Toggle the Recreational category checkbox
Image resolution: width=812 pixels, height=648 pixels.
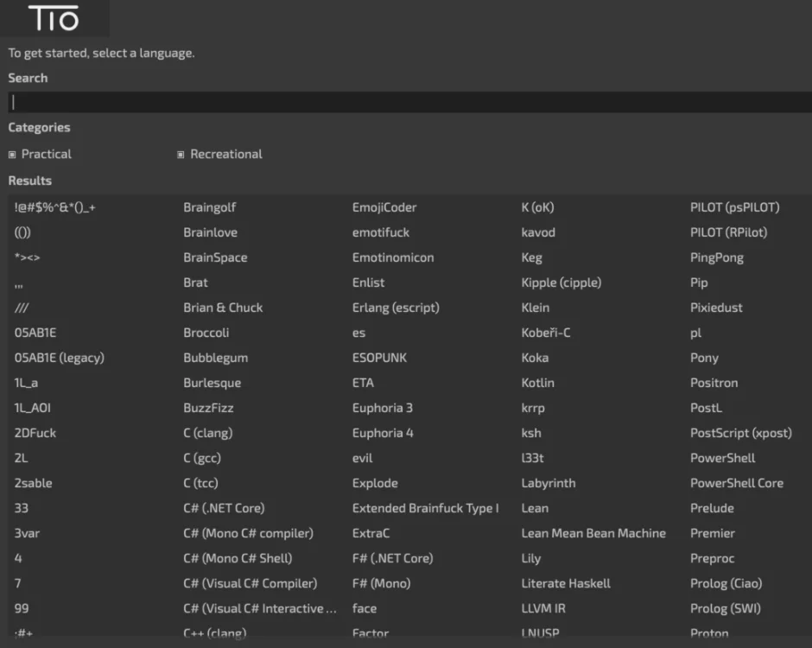pos(181,155)
